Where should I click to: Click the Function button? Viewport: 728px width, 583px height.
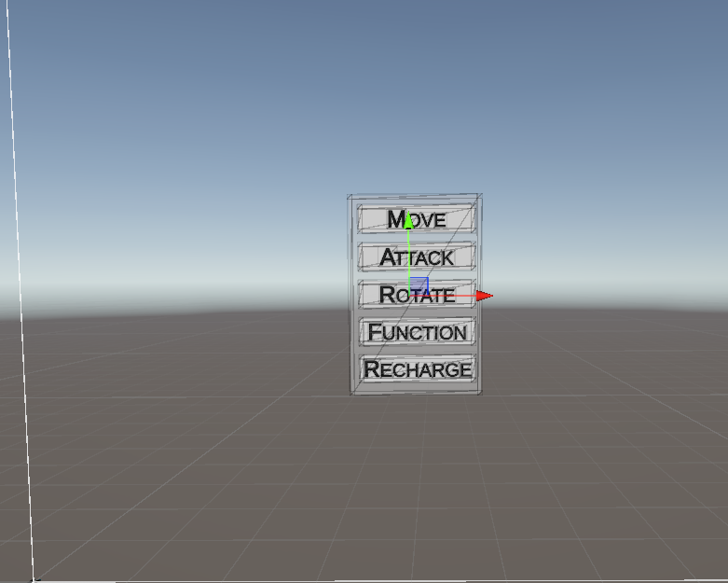click(417, 331)
